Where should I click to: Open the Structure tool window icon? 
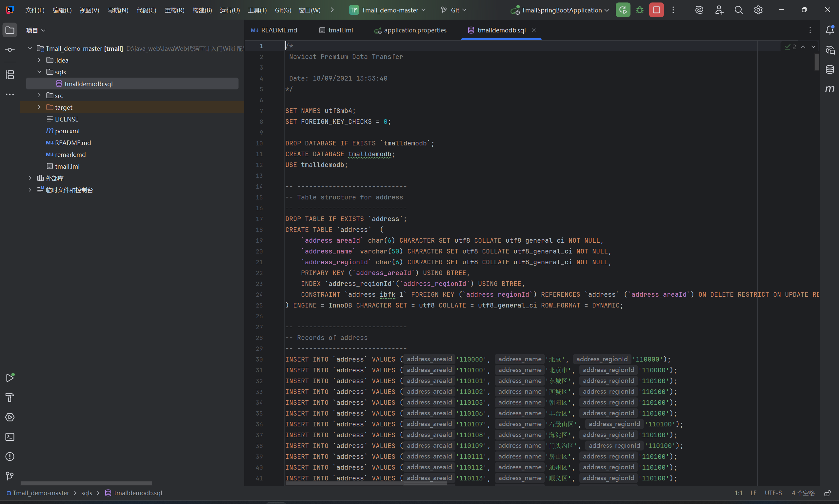pos(10,74)
